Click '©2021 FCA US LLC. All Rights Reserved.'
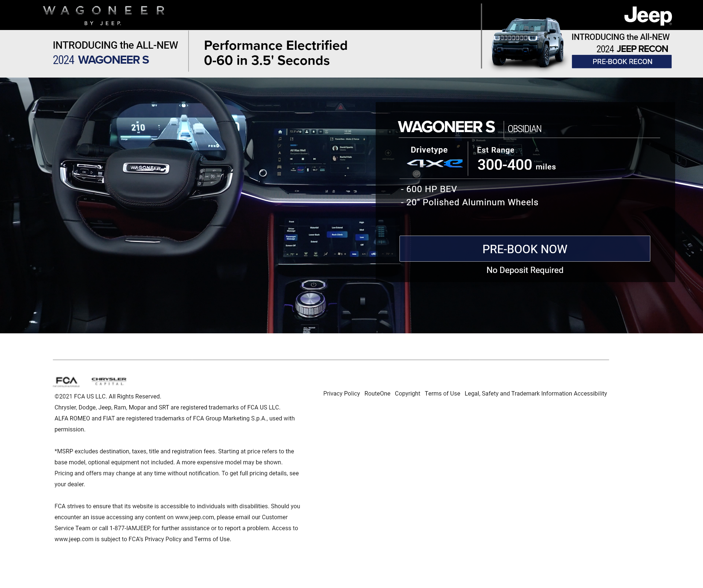 tap(108, 396)
